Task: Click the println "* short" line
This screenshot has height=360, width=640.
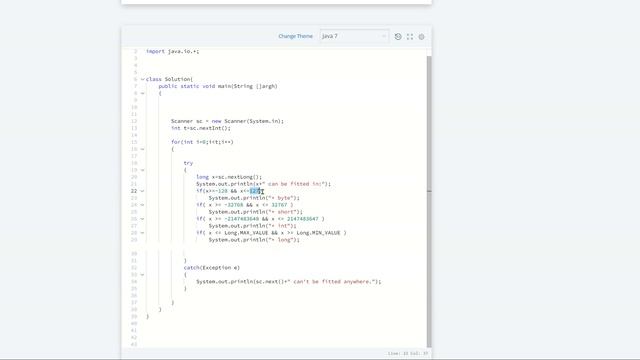Action: pyautogui.click(x=256, y=212)
